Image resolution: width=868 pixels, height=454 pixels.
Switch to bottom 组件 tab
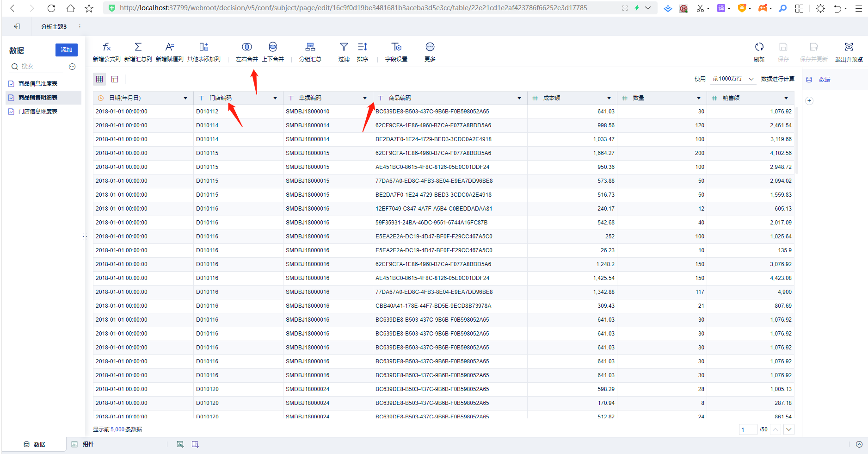click(83, 444)
